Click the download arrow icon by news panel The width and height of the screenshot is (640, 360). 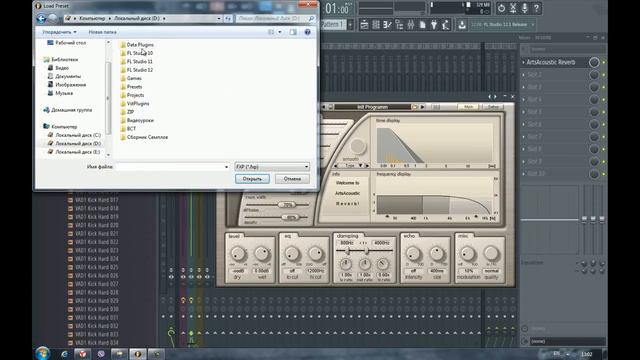coord(462,25)
